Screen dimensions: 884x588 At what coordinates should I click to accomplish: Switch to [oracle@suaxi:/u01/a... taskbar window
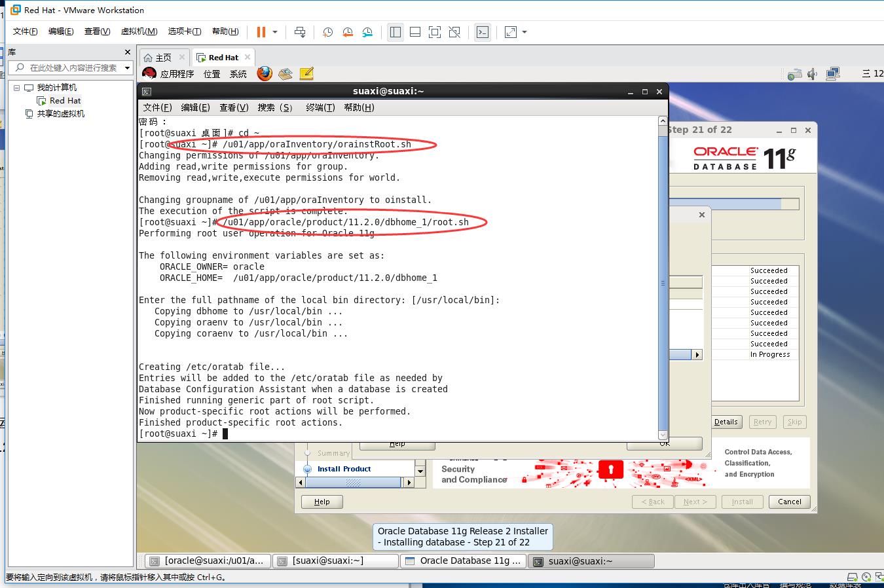tap(206, 560)
